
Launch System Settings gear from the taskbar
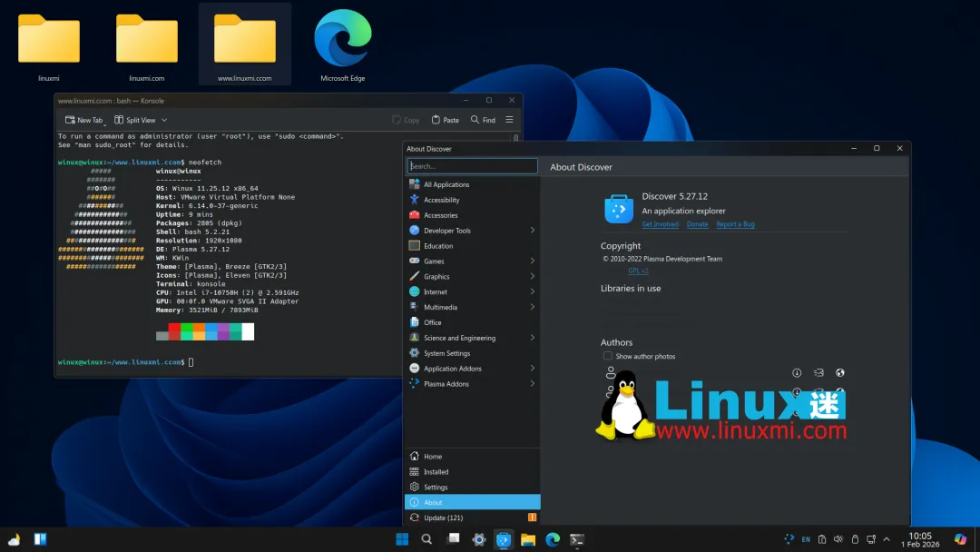click(479, 539)
